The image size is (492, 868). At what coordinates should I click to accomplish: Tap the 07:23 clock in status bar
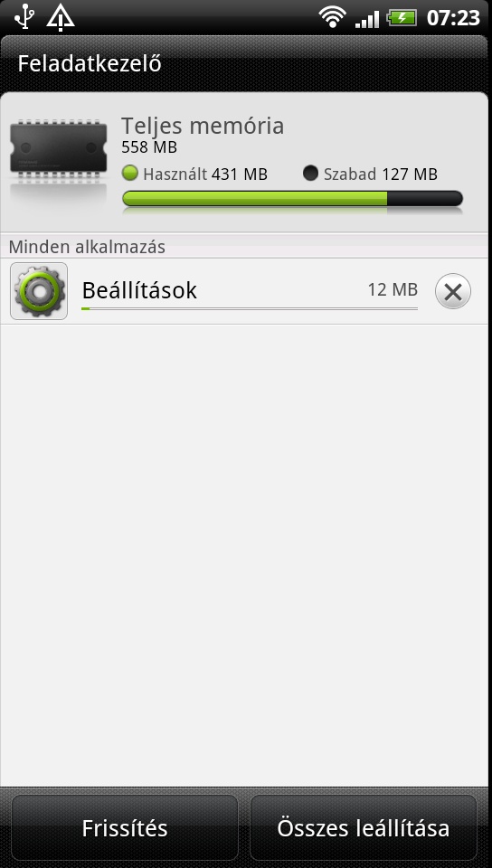[453, 18]
